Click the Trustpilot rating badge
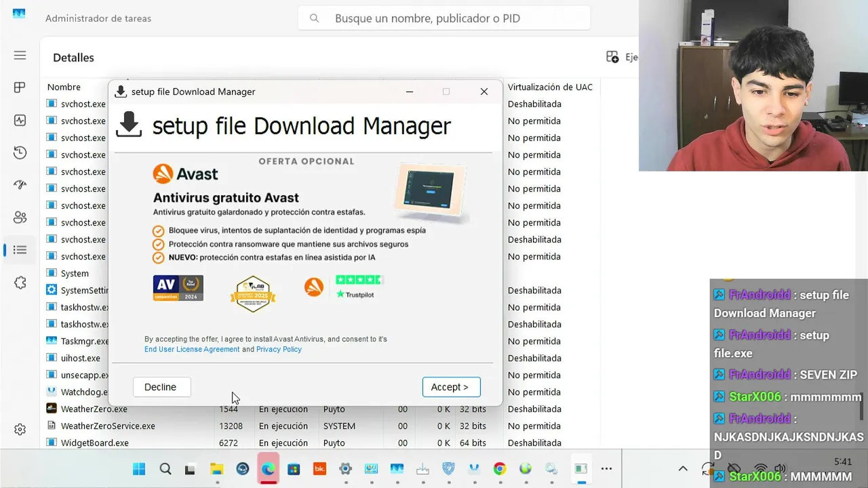Viewport: 868px width, 488px height. pyautogui.click(x=359, y=287)
